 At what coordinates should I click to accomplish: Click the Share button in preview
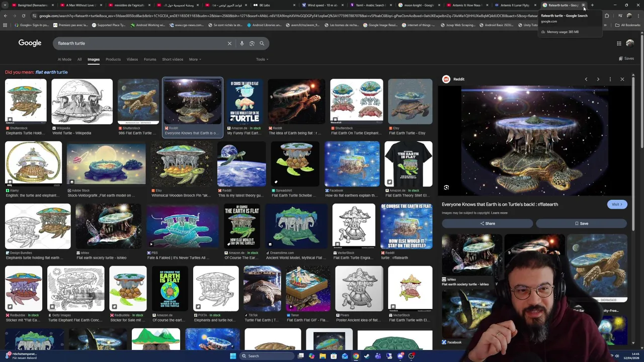pos(487,223)
